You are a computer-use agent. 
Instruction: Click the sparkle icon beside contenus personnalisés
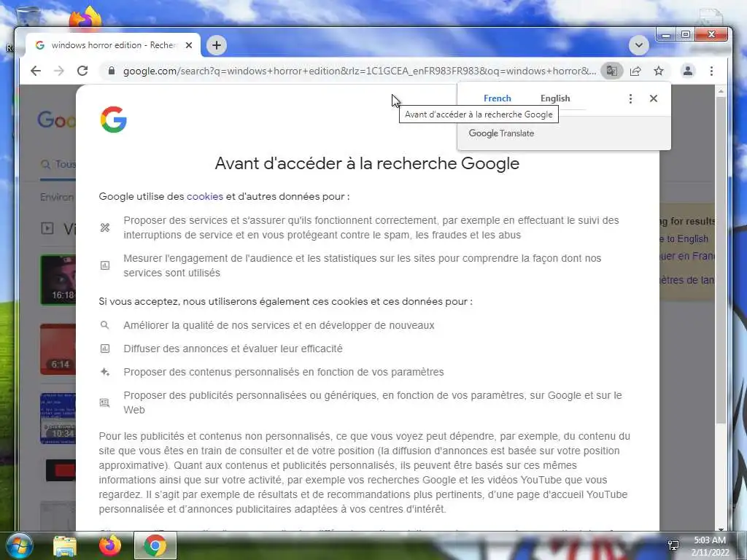(x=105, y=372)
